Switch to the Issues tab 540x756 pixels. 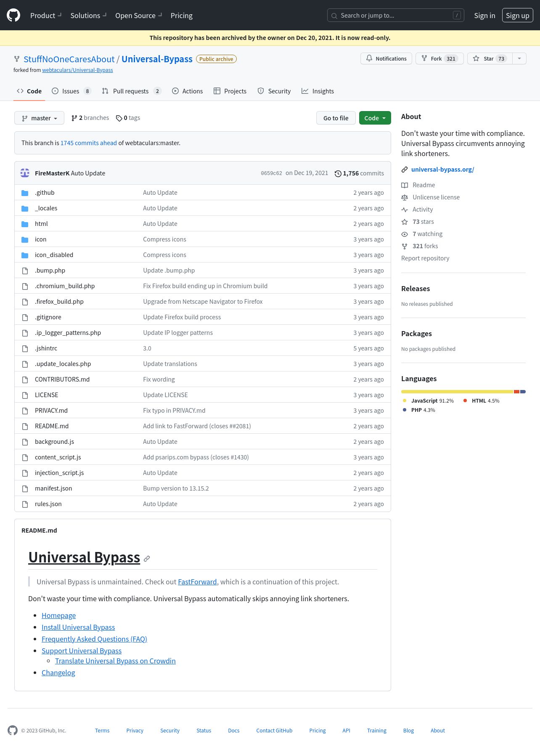[x=71, y=91]
